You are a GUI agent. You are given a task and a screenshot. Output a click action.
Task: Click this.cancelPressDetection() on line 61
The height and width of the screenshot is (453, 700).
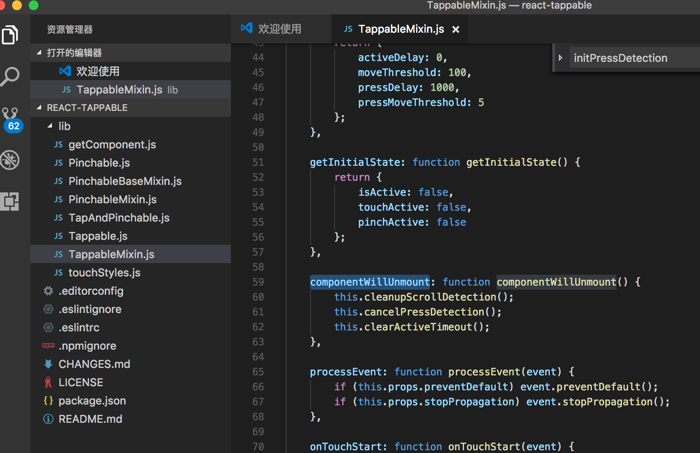(417, 312)
